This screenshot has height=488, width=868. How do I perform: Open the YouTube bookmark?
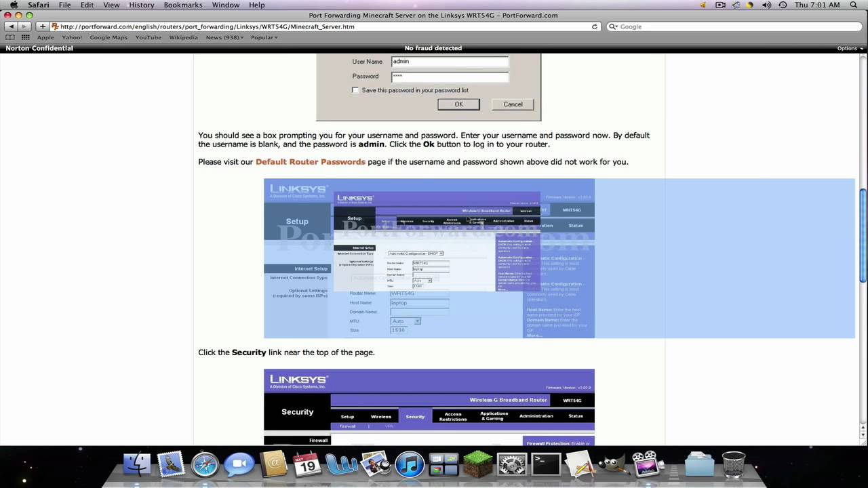click(149, 37)
